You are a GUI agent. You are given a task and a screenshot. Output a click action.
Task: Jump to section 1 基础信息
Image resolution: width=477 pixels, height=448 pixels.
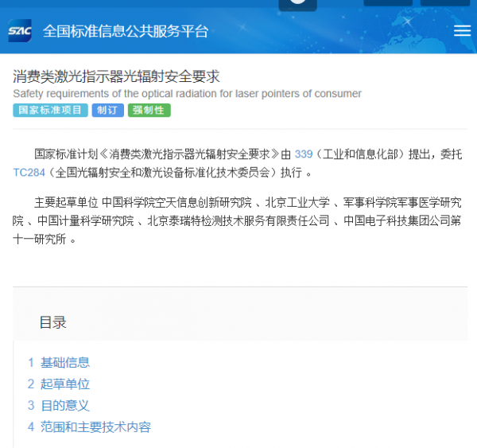[x=64, y=362]
